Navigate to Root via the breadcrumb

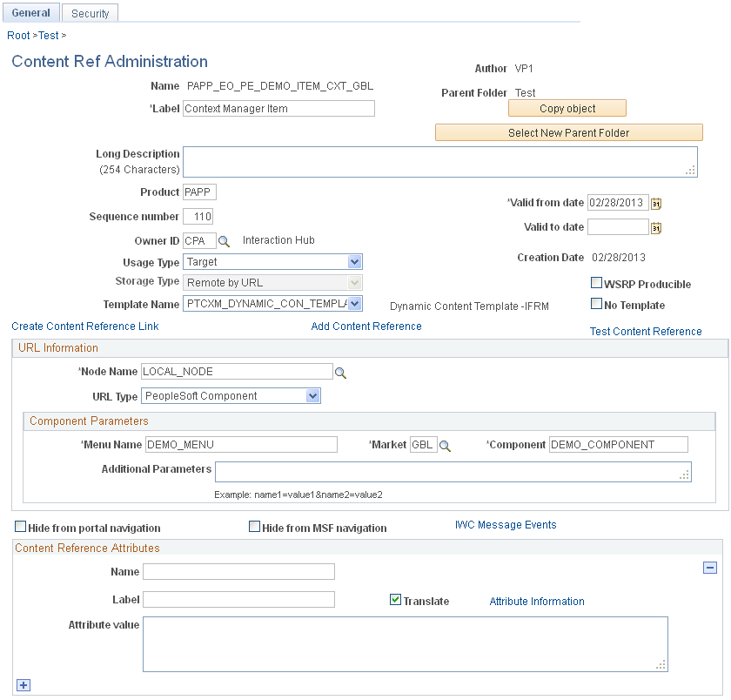[x=17, y=36]
